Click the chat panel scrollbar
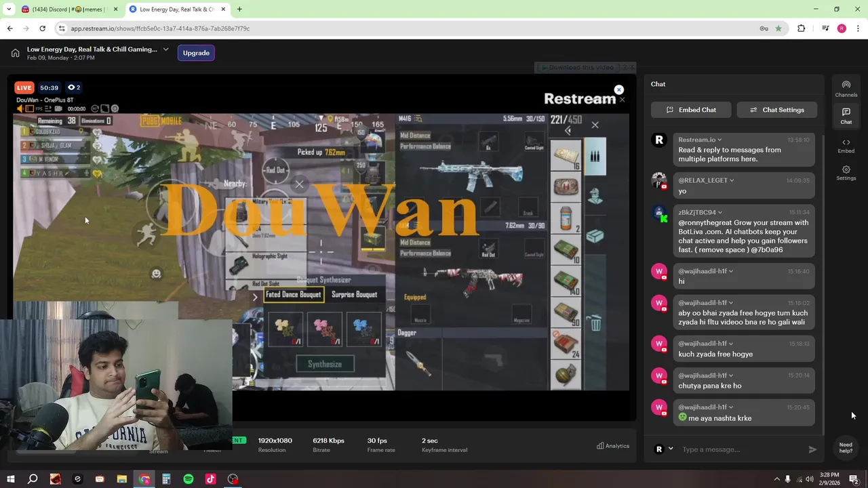 (823, 285)
